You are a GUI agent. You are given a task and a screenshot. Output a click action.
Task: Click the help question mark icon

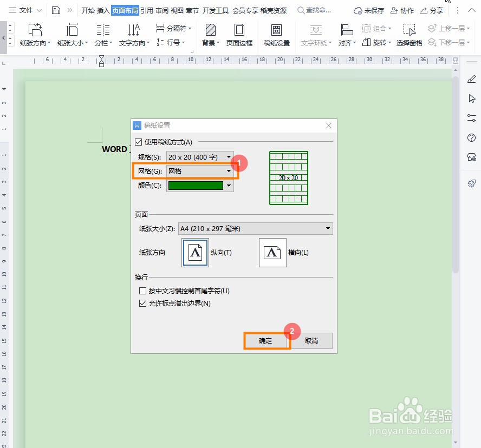tap(471, 137)
